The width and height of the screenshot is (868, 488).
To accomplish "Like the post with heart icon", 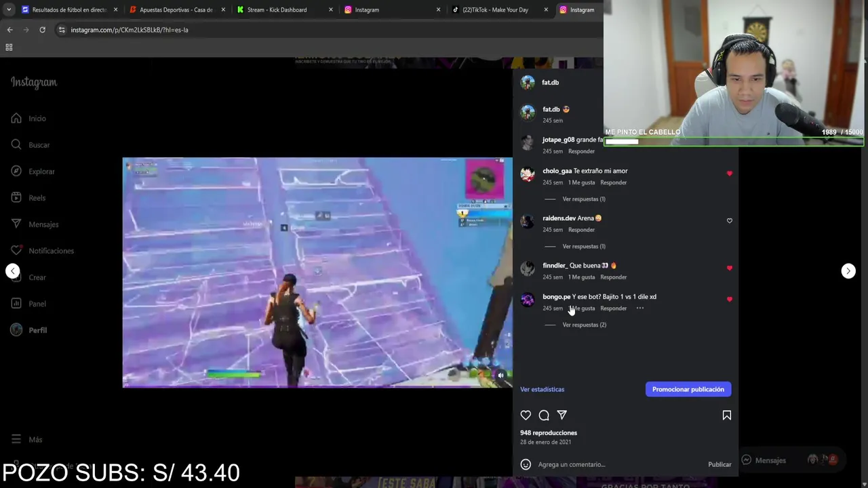I will tap(526, 415).
